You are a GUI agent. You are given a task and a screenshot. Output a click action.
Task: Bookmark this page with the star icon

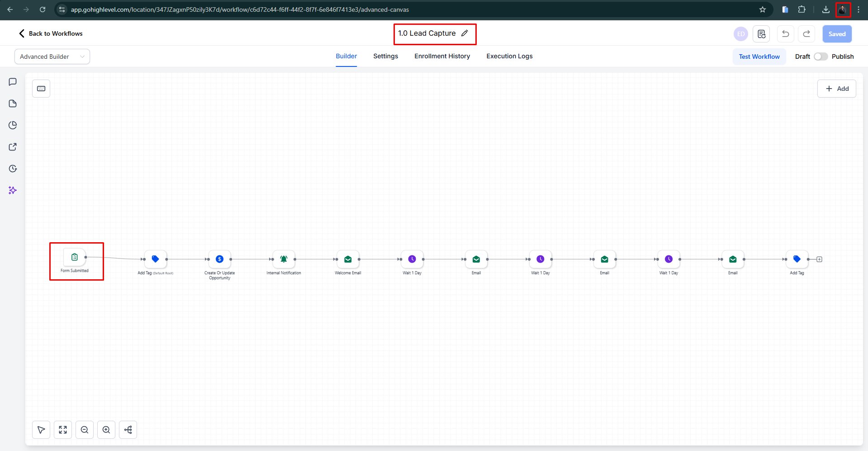(x=763, y=9)
